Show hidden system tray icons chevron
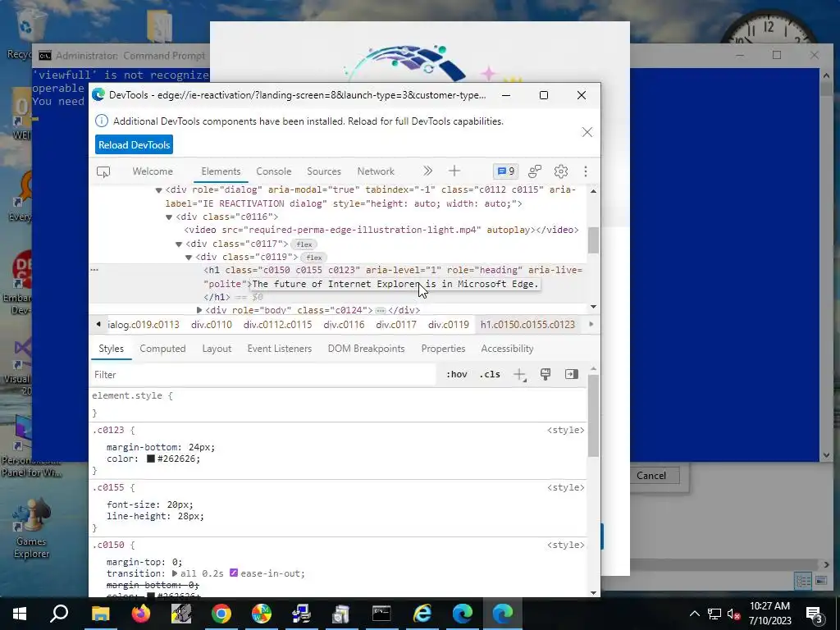 pos(694,614)
